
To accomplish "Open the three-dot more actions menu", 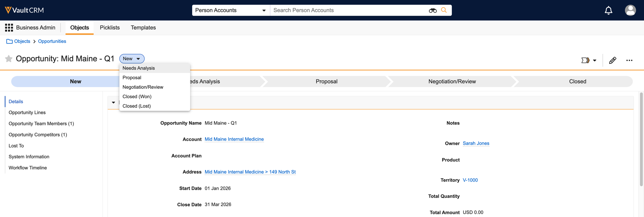I will pos(629,60).
